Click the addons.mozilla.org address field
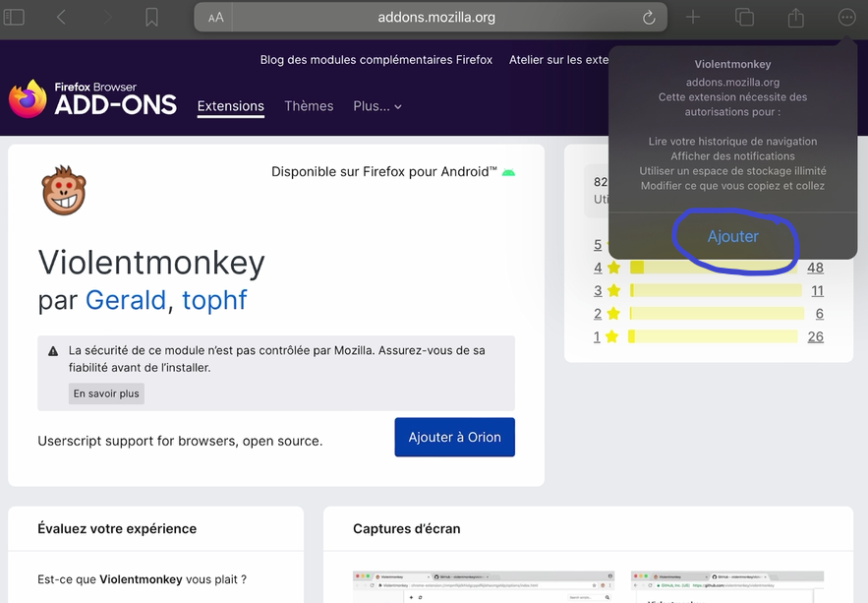 click(x=436, y=17)
